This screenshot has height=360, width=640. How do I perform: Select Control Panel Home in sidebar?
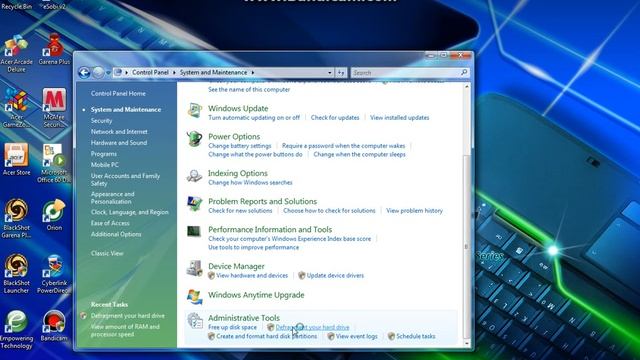118,93
